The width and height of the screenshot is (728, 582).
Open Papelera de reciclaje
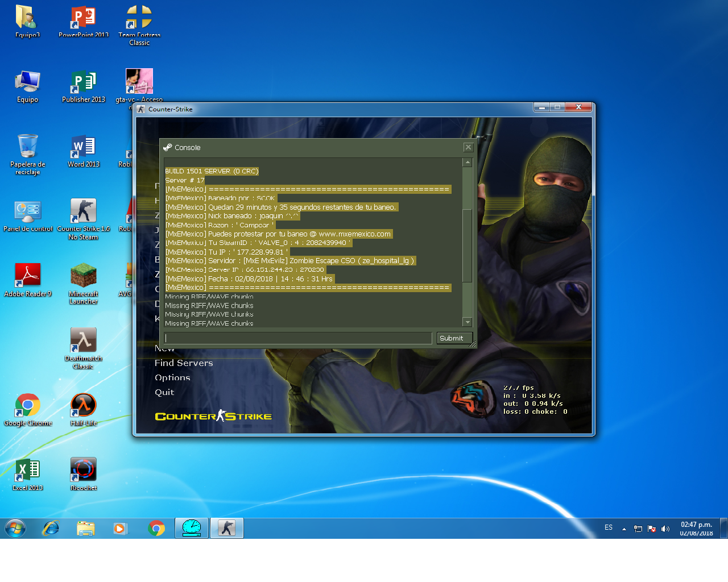click(x=27, y=154)
